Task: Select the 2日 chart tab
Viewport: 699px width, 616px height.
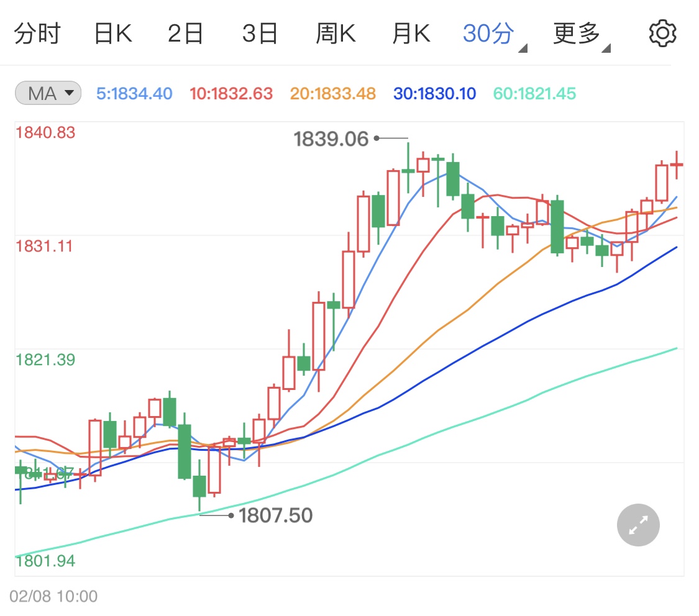Action: 186,34
